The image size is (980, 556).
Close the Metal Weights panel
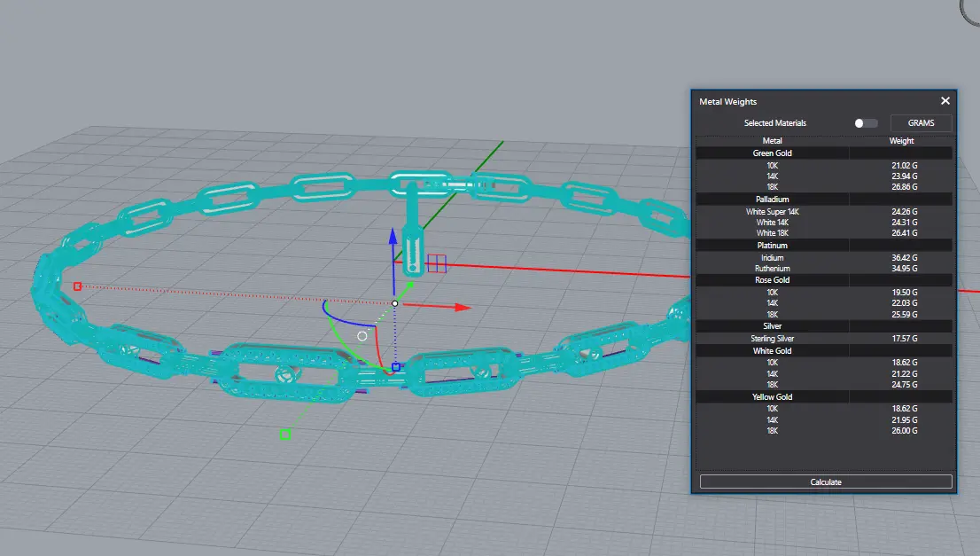click(x=945, y=101)
